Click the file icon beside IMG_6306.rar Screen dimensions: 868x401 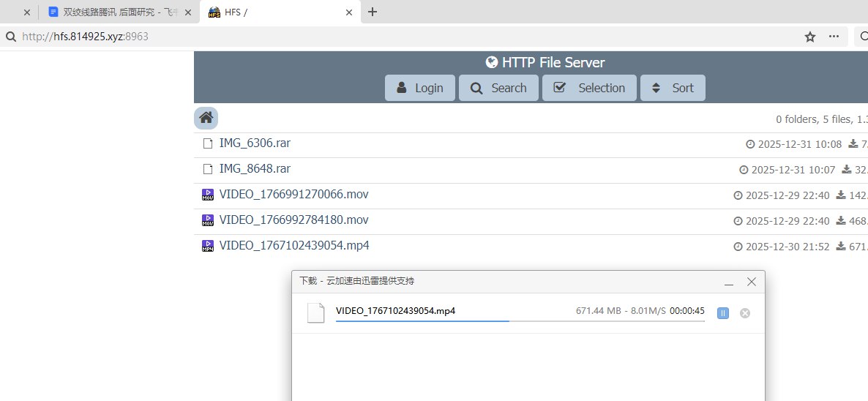tap(208, 143)
